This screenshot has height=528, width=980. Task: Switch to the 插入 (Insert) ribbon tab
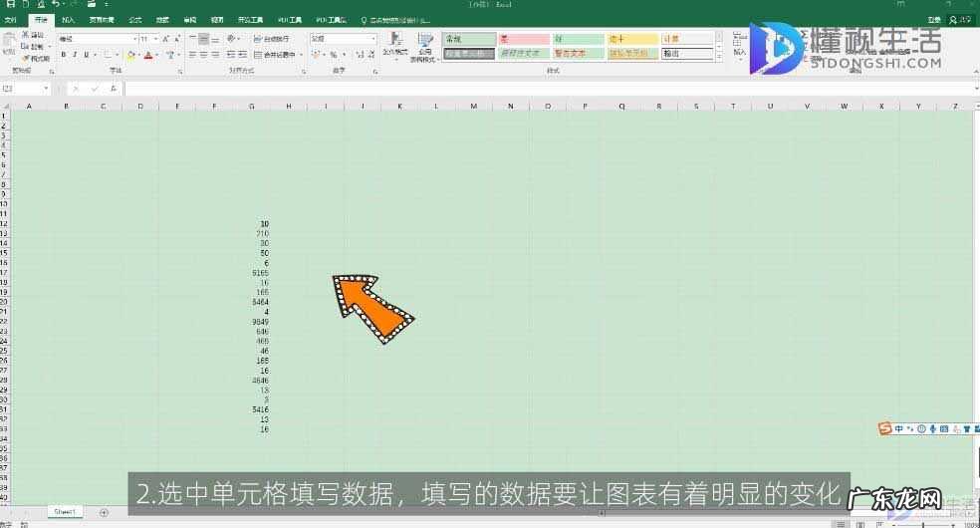pyautogui.click(x=68, y=20)
